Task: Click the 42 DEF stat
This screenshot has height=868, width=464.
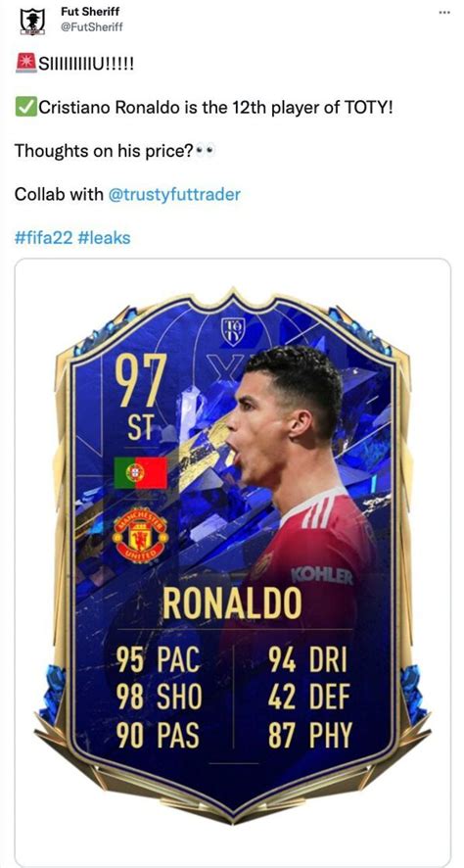Action: tap(309, 698)
